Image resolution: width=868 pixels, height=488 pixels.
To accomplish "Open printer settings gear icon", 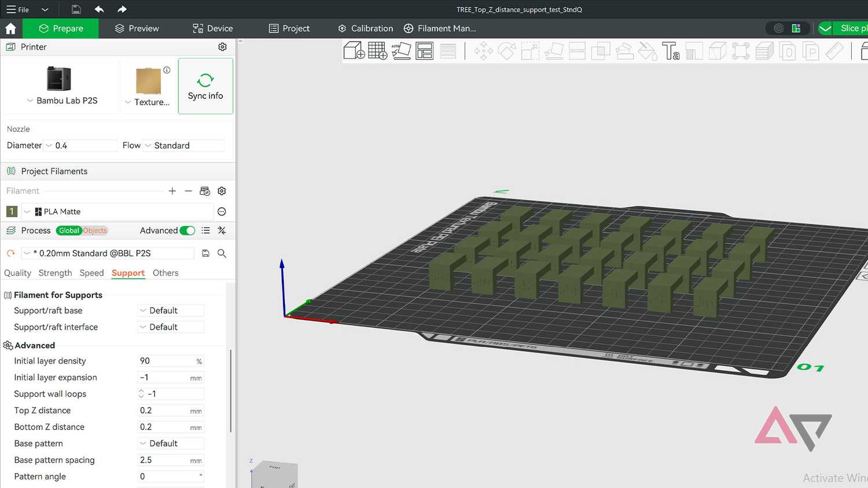I will click(222, 47).
